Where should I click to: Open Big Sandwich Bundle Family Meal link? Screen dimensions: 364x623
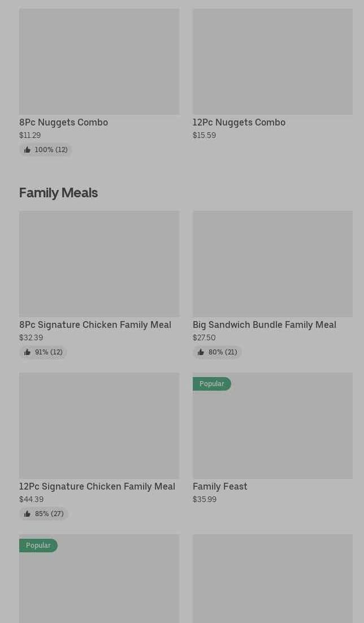click(264, 325)
